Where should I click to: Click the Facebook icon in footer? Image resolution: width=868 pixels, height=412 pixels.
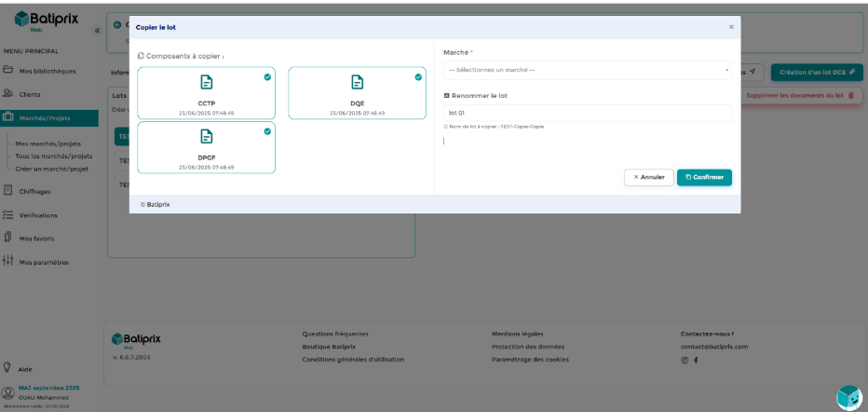pyautogui.click(x=696, y=360)
